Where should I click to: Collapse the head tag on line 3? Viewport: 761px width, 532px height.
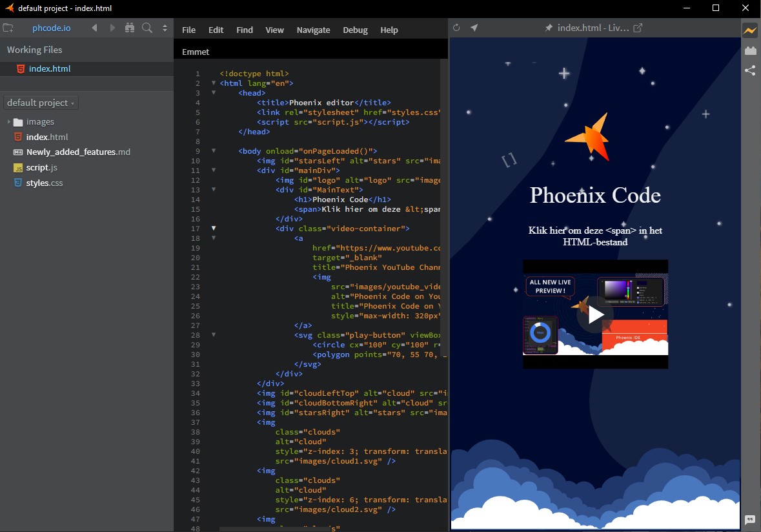point(213,93)
